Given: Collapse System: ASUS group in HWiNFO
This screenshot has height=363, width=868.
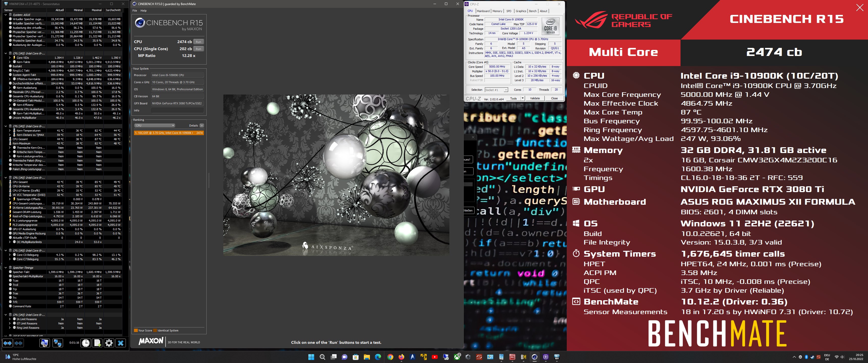Looking at the screenshot, I should point(6,15).
